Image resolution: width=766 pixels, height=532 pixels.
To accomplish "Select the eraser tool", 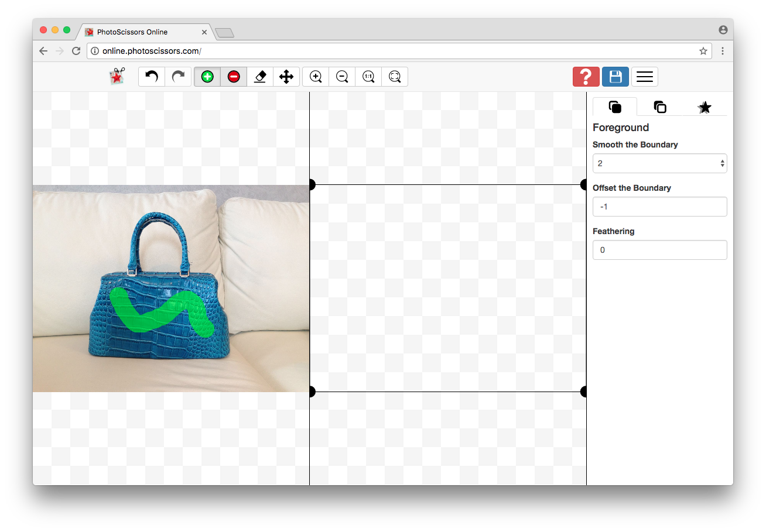I will pyautogui.click(x=260, y=77).
